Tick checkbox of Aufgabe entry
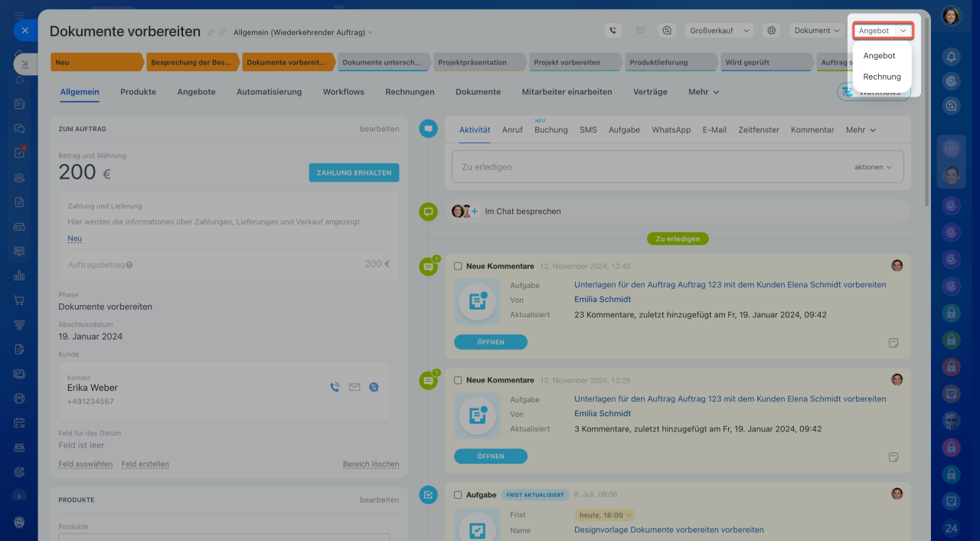The width and height of the screenshot is (980, 541). (458, 495)
